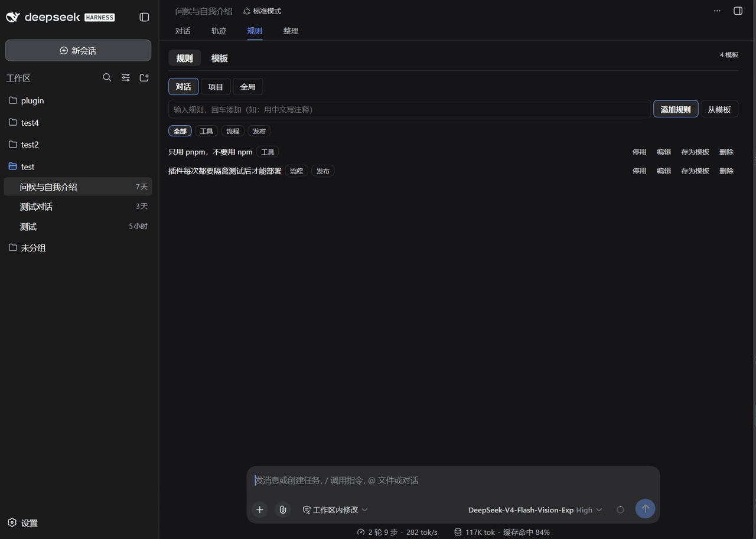Open workspace filter options sliders icon
The width and height of the screenshot is (756, 539).
(126, 77)
